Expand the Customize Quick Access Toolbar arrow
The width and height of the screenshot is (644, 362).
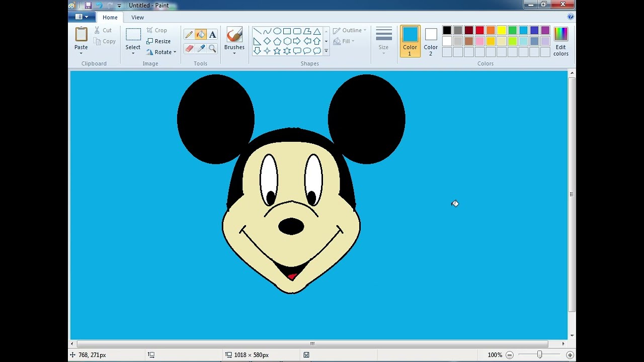(x=119, y=6)
